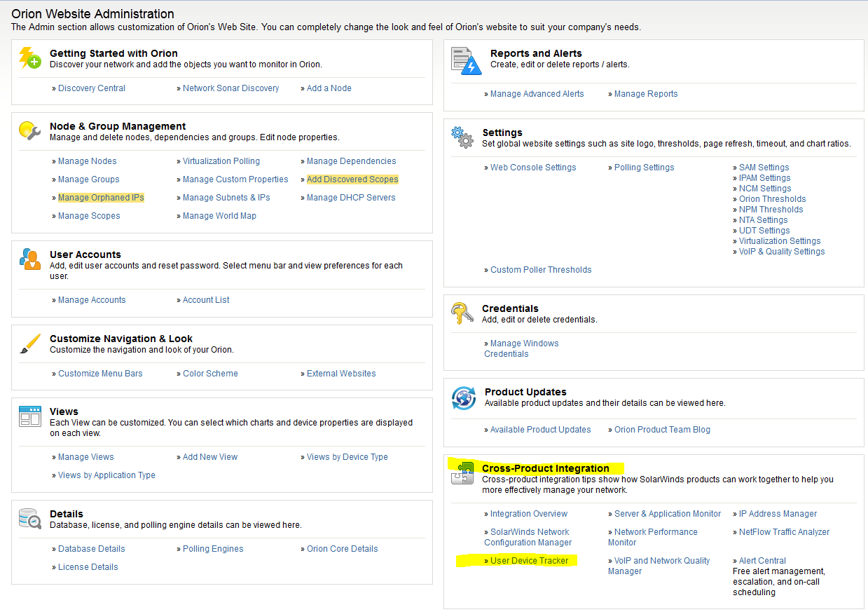Click the Details database icon

point(30,519)
